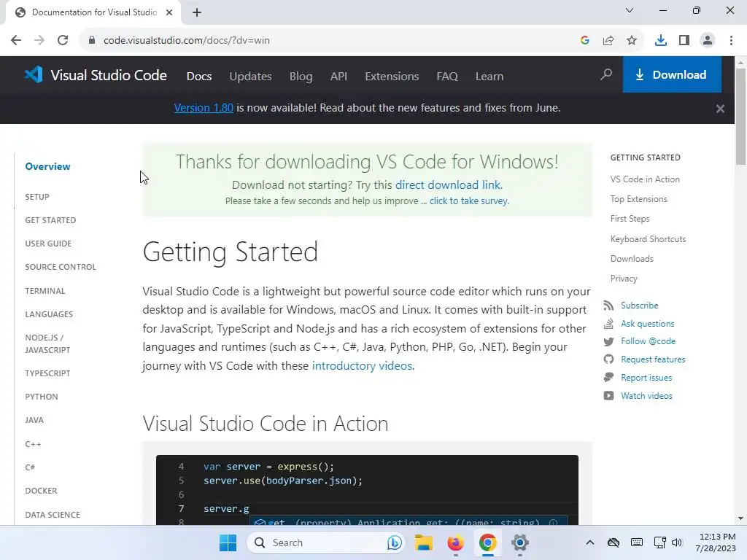Open the site search magnifier icon
The height and width of the screenshot is (560, 747).
pyautogui.click(x=606, y=74)
